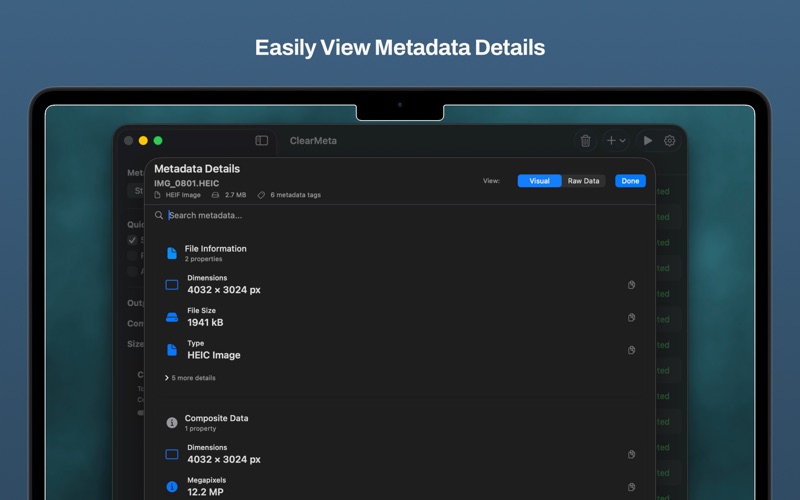800x500 pixels.
Task: Click the 2.7 MB size label
Action: point(236,195)
